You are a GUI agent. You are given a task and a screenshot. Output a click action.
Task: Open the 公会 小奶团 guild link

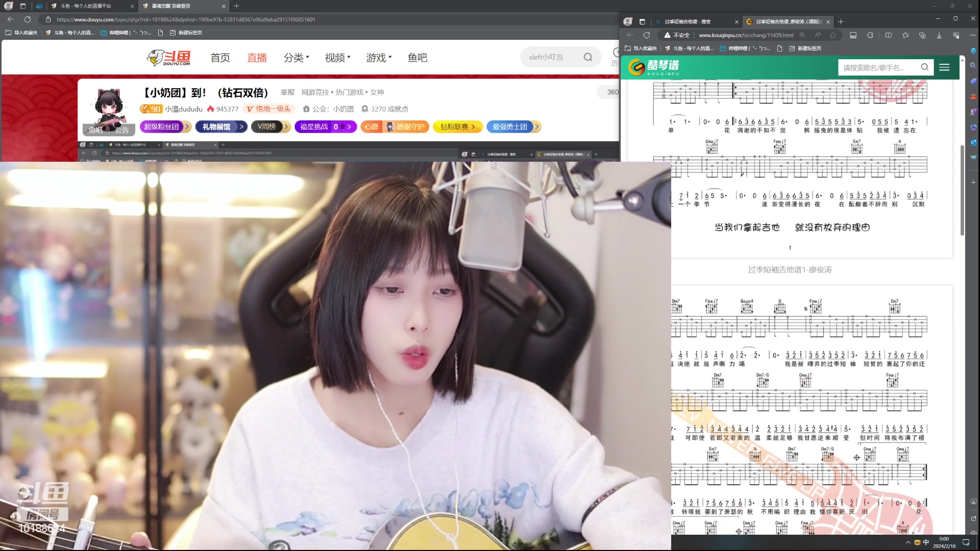328,109
